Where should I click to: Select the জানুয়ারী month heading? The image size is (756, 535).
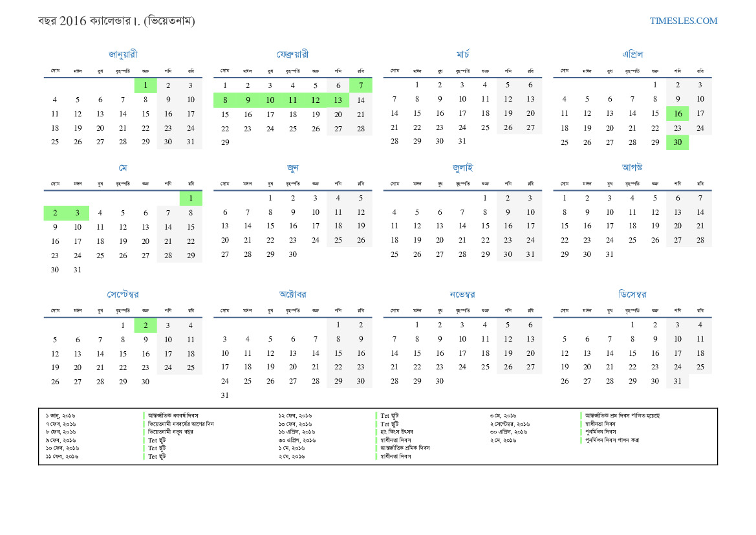click(x=123, y=54)
